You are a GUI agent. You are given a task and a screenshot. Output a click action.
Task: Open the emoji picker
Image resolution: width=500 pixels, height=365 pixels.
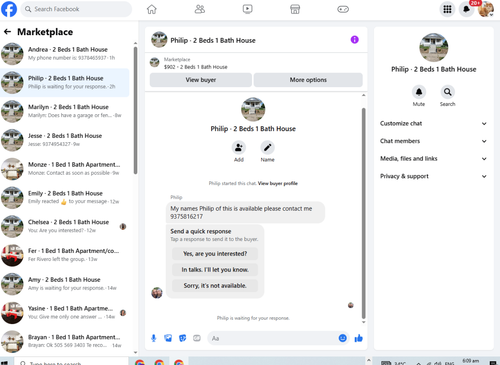click(342, 338)
